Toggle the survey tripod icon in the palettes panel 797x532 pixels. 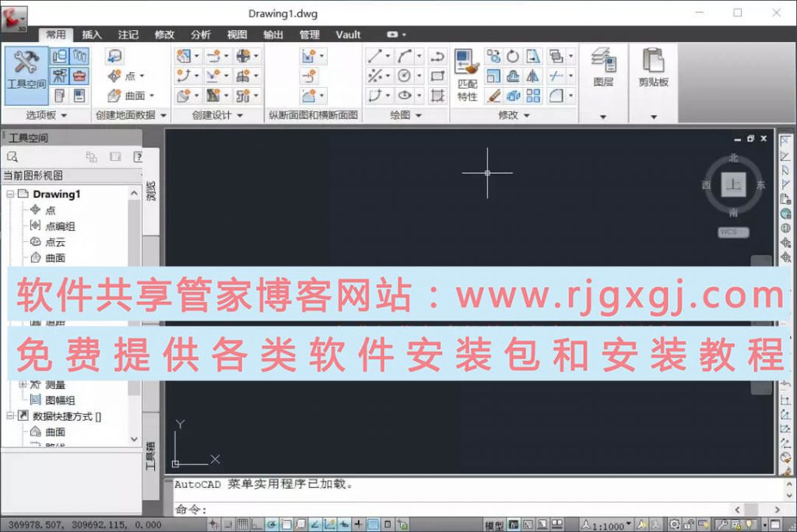tap(60, 76)
